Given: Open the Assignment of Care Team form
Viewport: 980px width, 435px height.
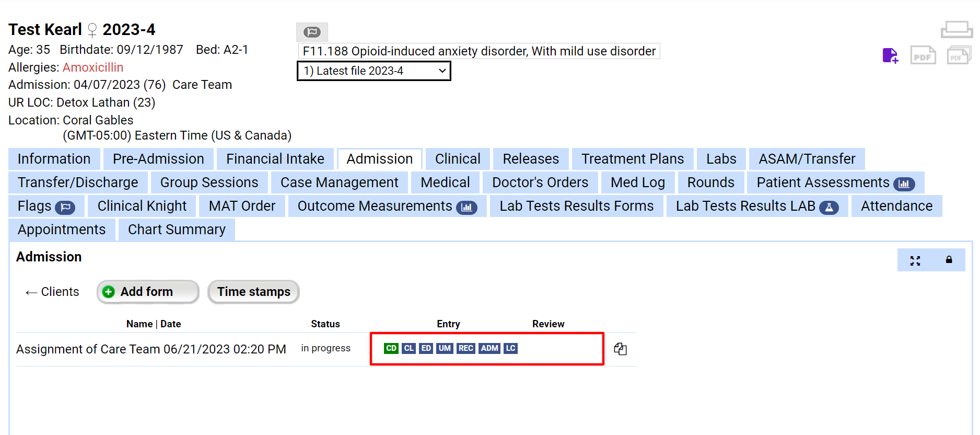Looking at the screenshot, I should point(151,349).
